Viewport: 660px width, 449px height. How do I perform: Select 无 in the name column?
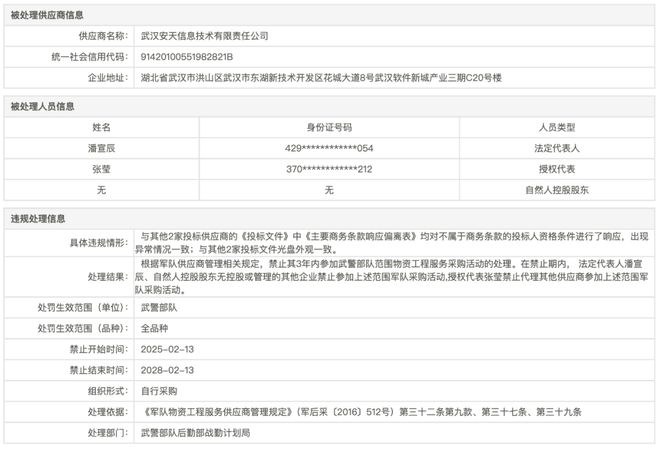pos(101,190)
